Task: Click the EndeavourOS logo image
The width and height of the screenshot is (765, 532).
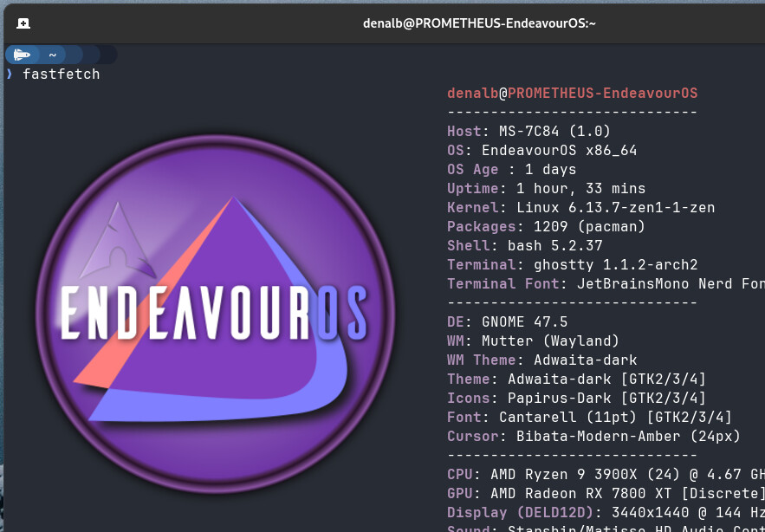Action: (215, 315)
